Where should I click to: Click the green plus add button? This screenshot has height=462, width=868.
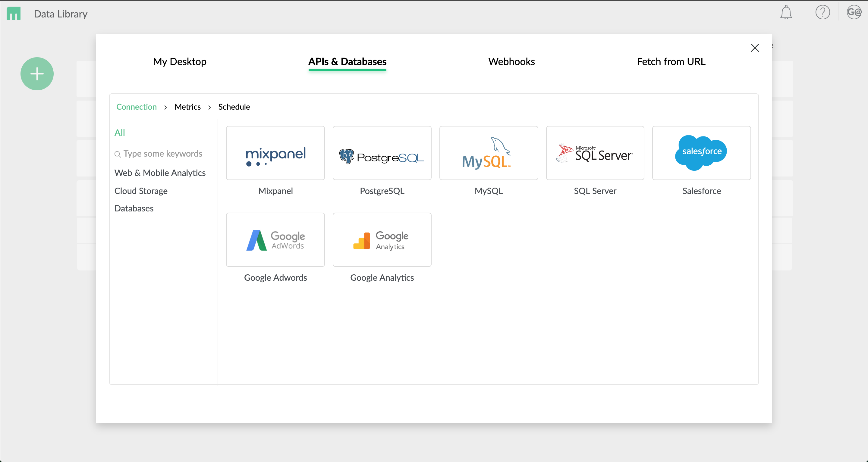[37, 74]
